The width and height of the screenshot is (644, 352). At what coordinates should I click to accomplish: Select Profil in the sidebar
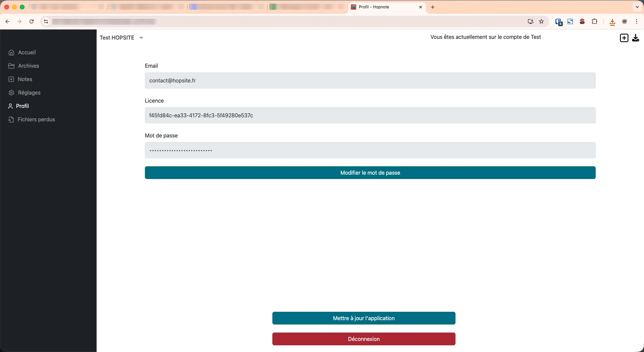pyautogui.click(x=22, y=106)
